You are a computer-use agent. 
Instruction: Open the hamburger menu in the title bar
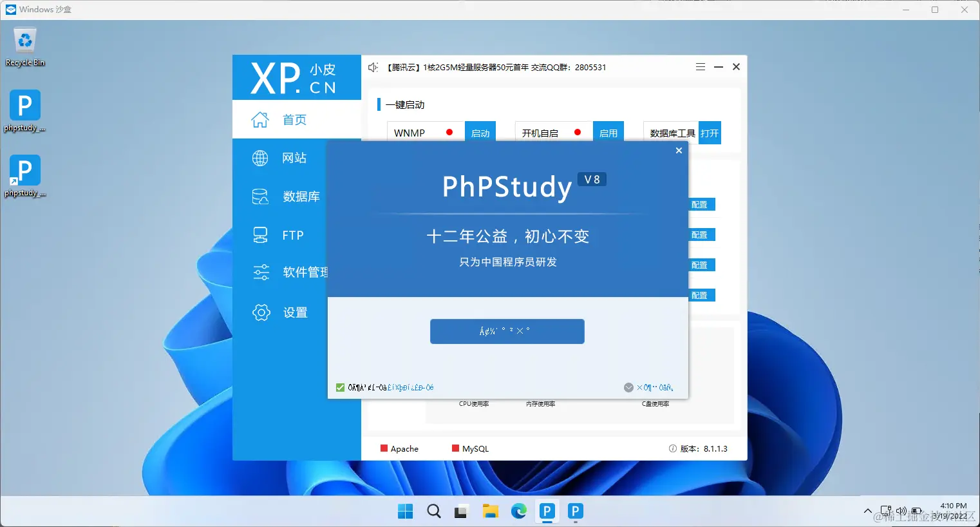[x=701, y=66]
